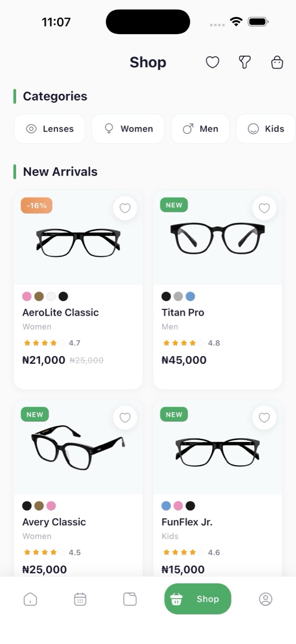Image resolution: width=296 pixels, height=644 pixels.
Task: Select the home icon in bottom navigation
Action: point(30,599)
